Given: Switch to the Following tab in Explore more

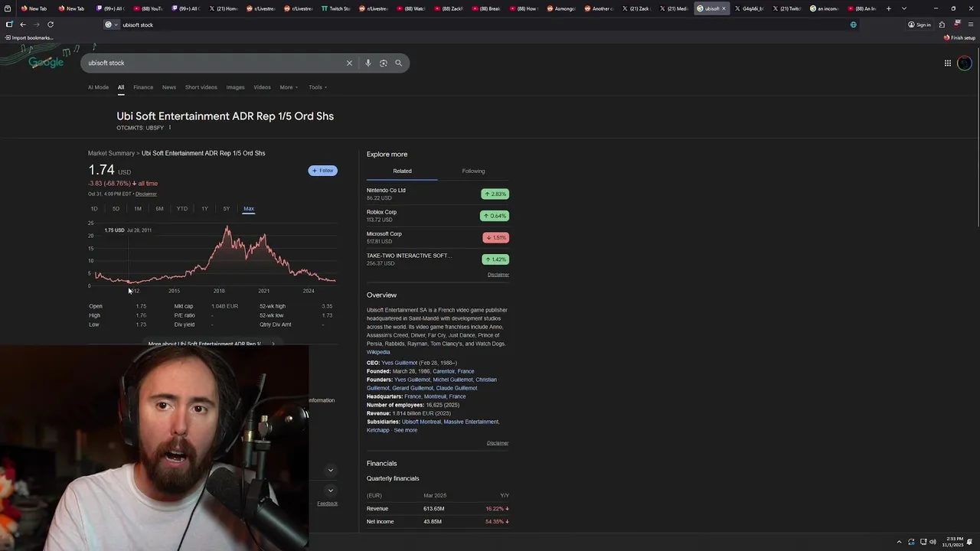Looking at the screenshot, I should tap(473, 171).
